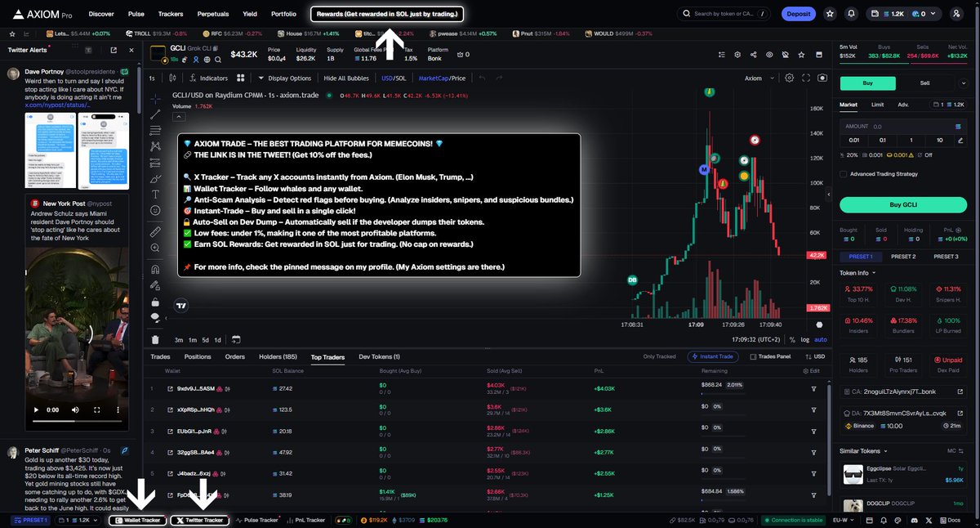
Task: Open the Indicators menu
Action: (208, 78)
